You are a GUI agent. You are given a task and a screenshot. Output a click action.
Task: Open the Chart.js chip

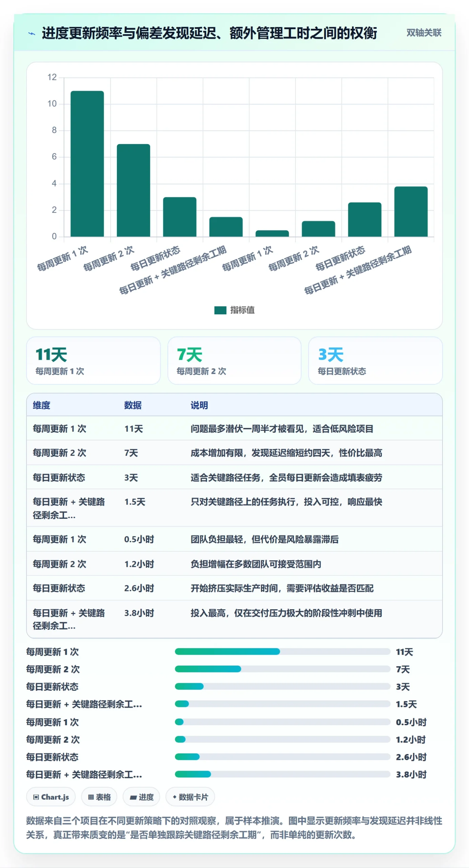point(51,797)
